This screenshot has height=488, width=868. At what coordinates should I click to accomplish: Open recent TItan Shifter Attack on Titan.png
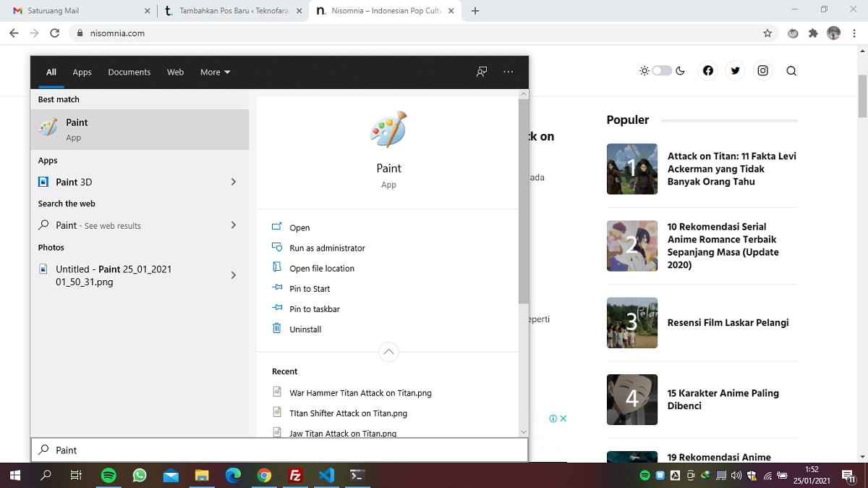point(348,413)
